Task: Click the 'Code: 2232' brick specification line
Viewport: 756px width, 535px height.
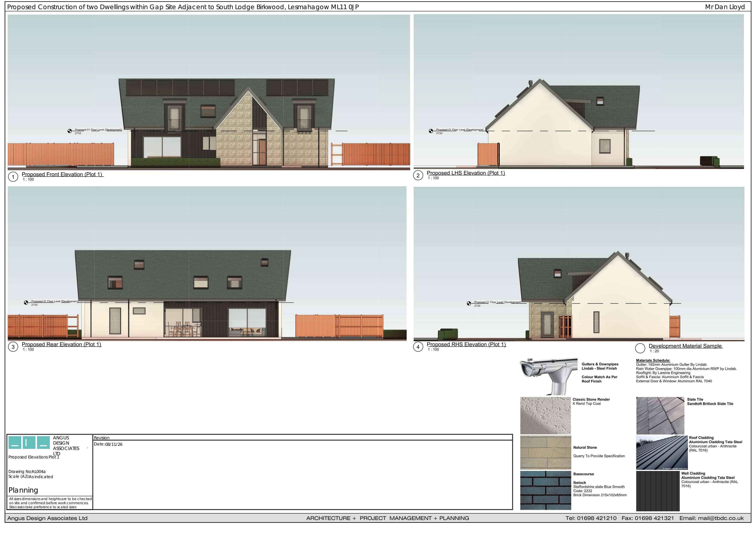Action: 583,491
